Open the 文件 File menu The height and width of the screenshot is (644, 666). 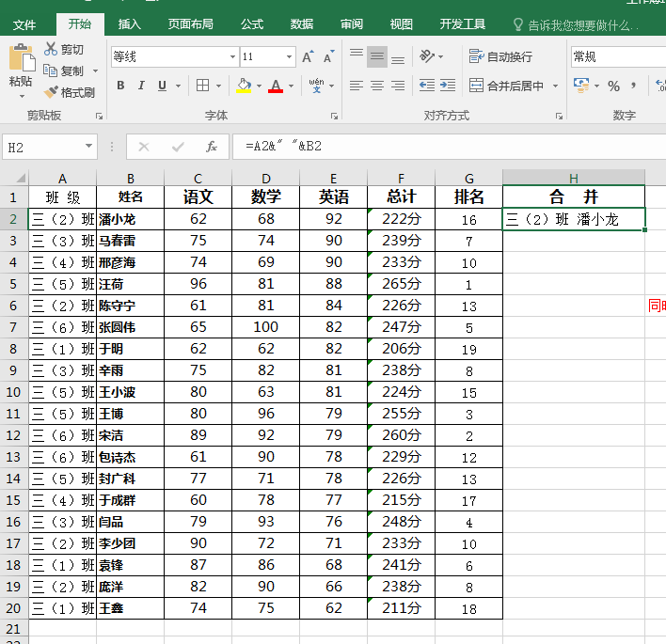[x=24, y=24]
